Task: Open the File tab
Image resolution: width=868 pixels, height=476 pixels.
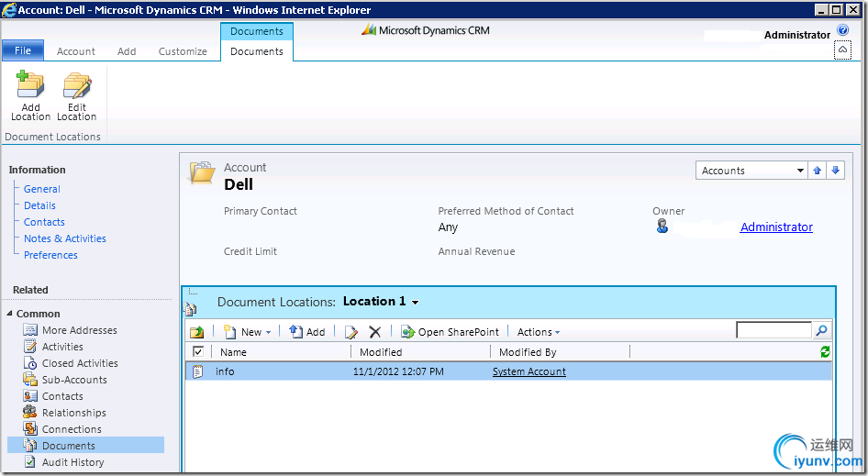Action: pyautogui.click(x=23, y=50)
